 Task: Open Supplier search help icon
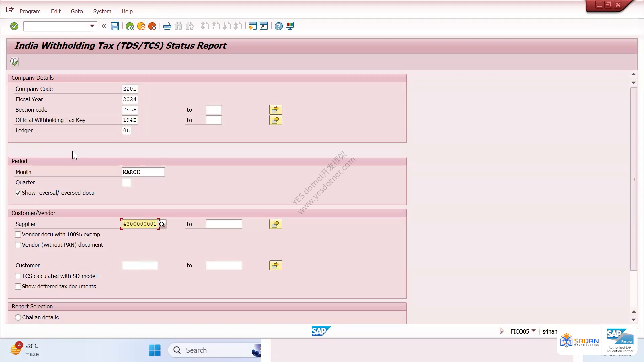tap(162, 224)
